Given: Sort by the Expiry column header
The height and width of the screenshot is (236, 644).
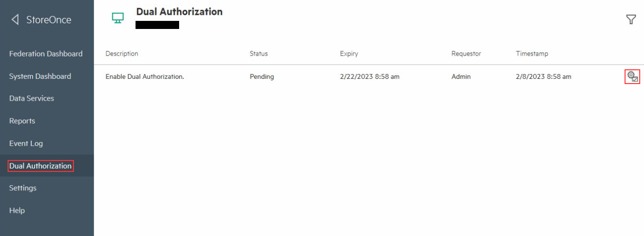Looking at the screenshot, I should [349, 54].
